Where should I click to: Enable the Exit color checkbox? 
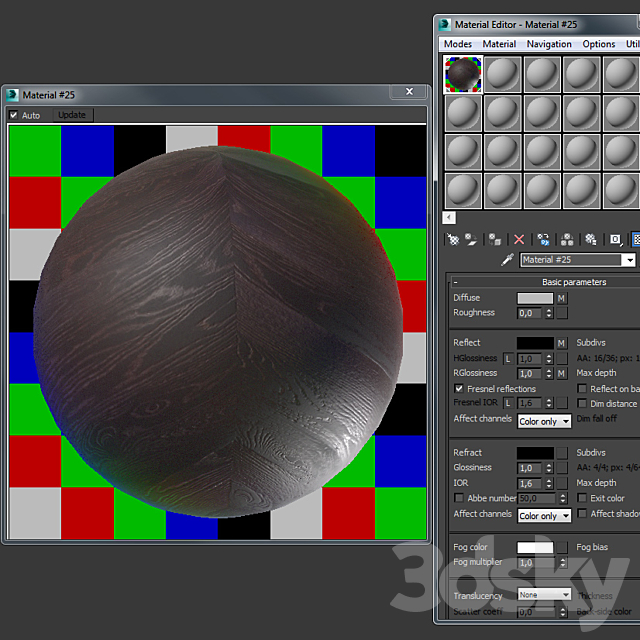click(582, 498)
